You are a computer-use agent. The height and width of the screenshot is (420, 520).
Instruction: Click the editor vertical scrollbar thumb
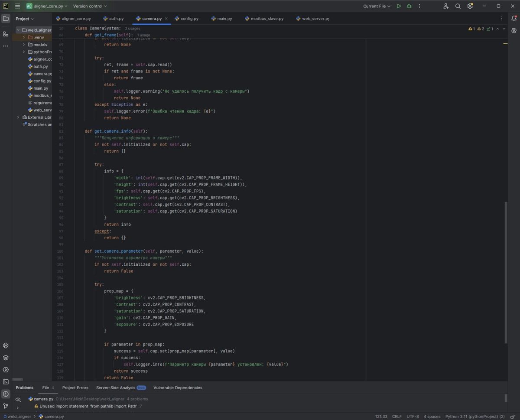tap(506, 273)
